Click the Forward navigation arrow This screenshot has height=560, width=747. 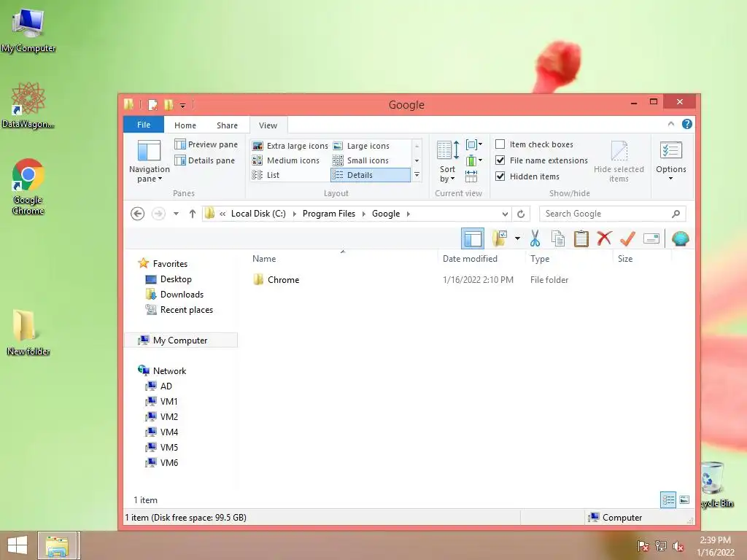click(158, 214)
